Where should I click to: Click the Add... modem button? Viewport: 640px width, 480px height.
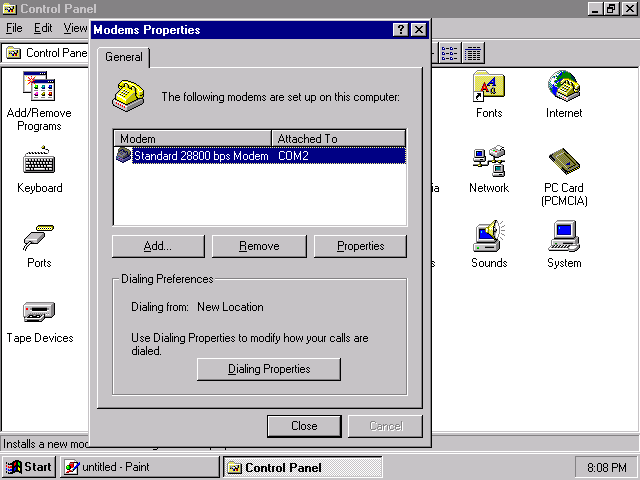click(x=158, y=246)
